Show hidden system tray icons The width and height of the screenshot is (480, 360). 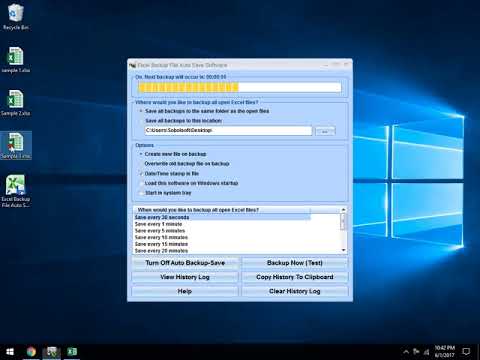pyautogui.click(x=406, y=352)
